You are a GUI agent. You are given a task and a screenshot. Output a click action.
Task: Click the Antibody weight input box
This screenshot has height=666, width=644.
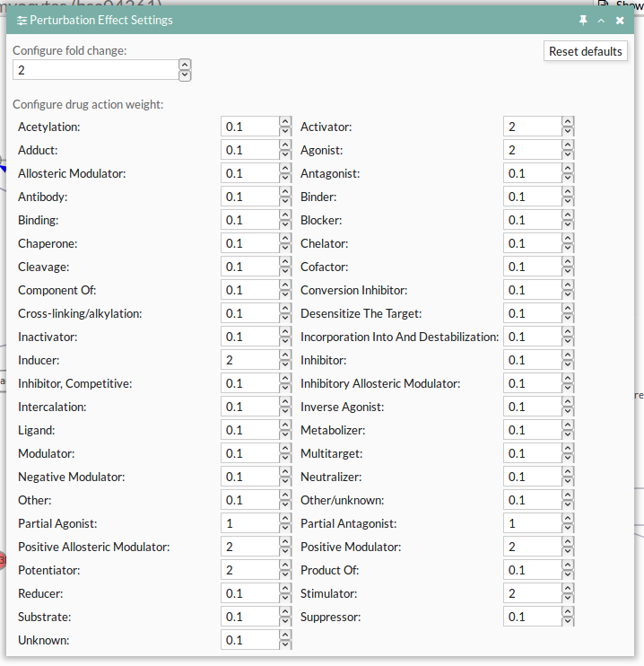click(249, 197)
